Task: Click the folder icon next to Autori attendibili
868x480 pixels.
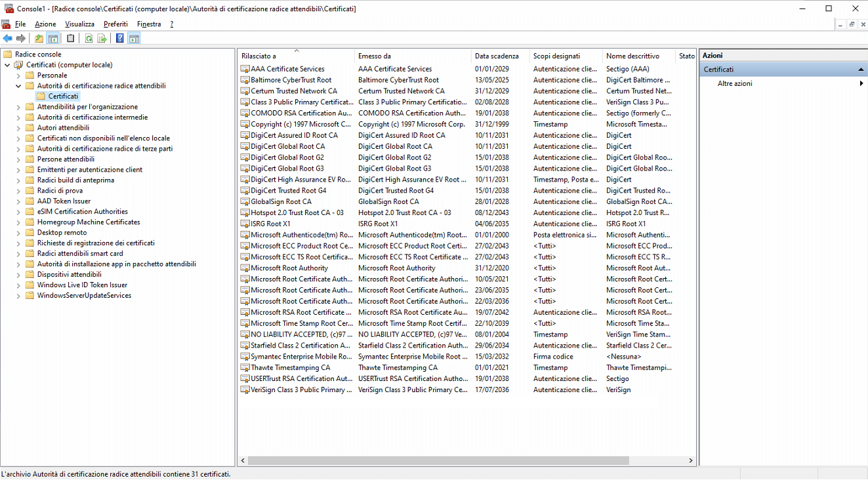Action: tap(30, 128)
